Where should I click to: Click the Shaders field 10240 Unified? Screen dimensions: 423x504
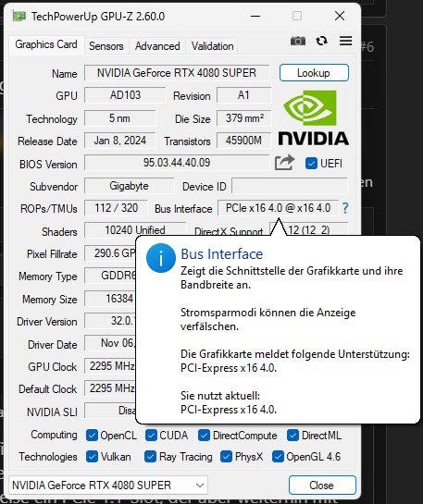[x=135, y=229]
